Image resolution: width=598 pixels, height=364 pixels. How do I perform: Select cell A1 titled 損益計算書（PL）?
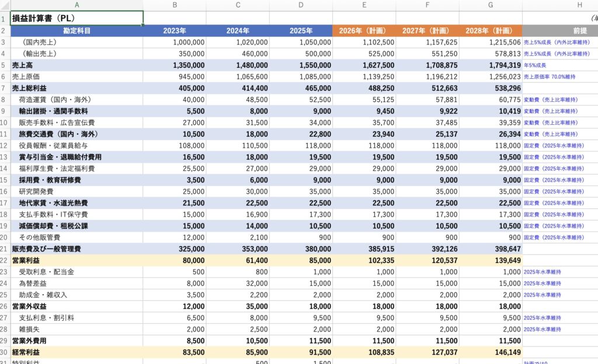(77, 18)
